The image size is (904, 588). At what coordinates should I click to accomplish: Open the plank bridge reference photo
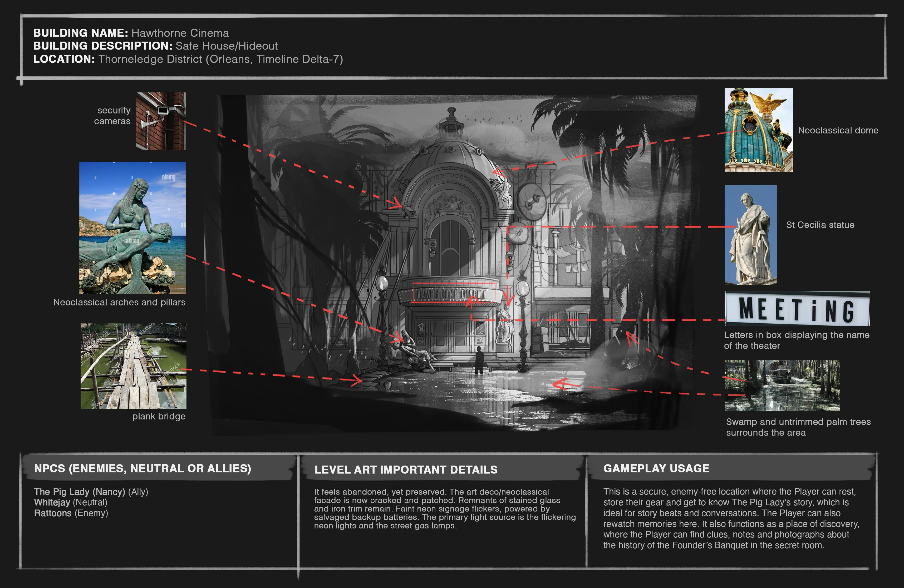click(133, 366)
